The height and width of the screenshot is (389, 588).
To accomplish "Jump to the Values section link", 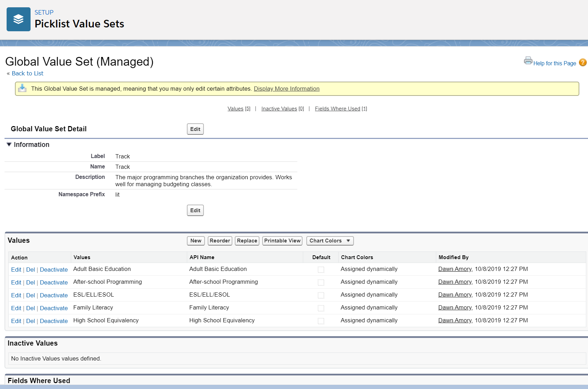I will point(235,108).
